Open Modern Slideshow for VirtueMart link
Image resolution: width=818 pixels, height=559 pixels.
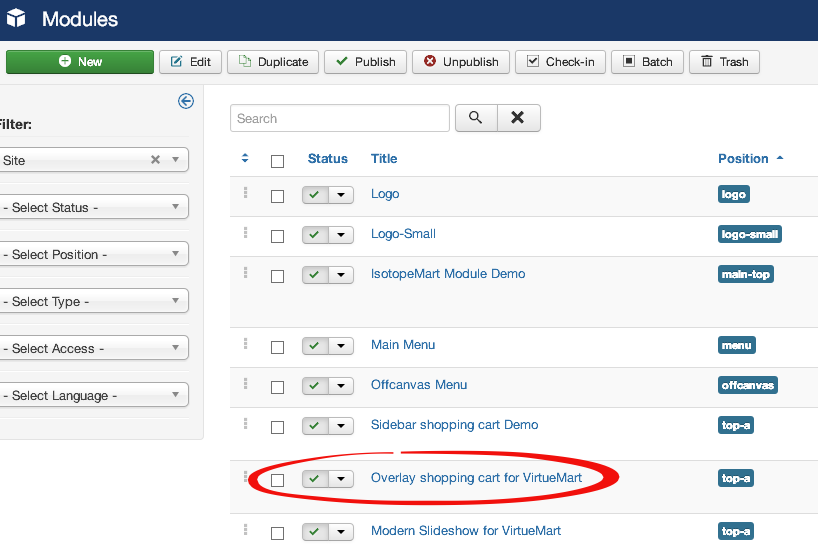coord(466,531)
